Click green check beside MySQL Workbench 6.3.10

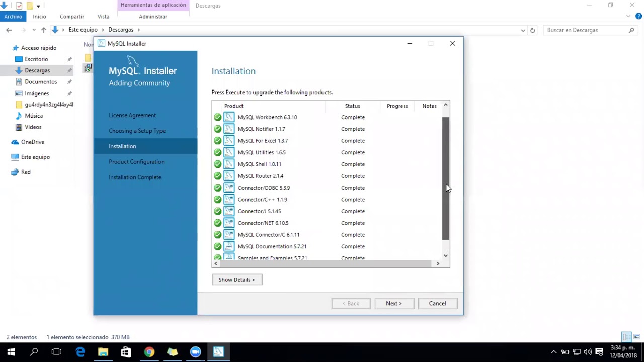(x=217, y=117)
